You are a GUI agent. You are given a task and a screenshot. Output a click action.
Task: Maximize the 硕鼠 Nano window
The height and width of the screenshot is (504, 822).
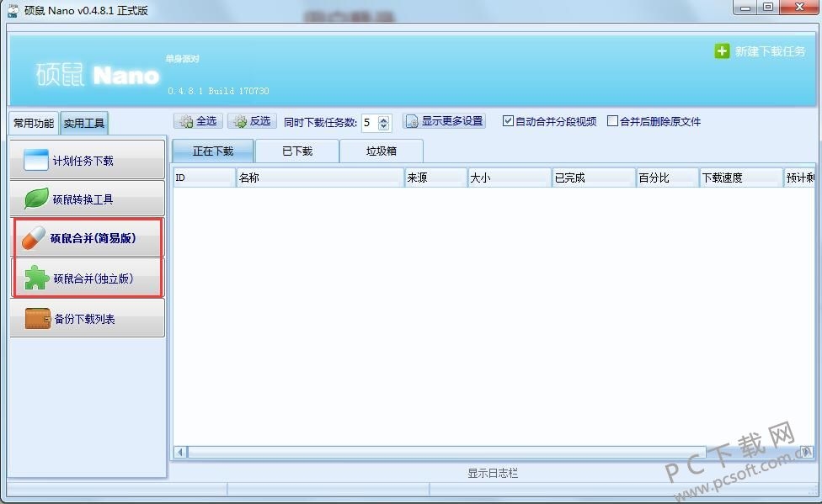click(768, 8)
